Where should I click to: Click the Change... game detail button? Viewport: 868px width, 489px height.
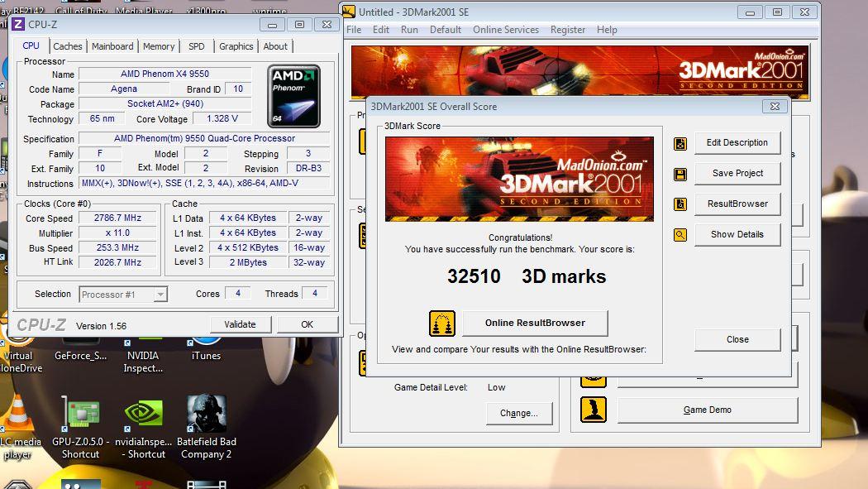pyautogui.click(x=519, y=413)
